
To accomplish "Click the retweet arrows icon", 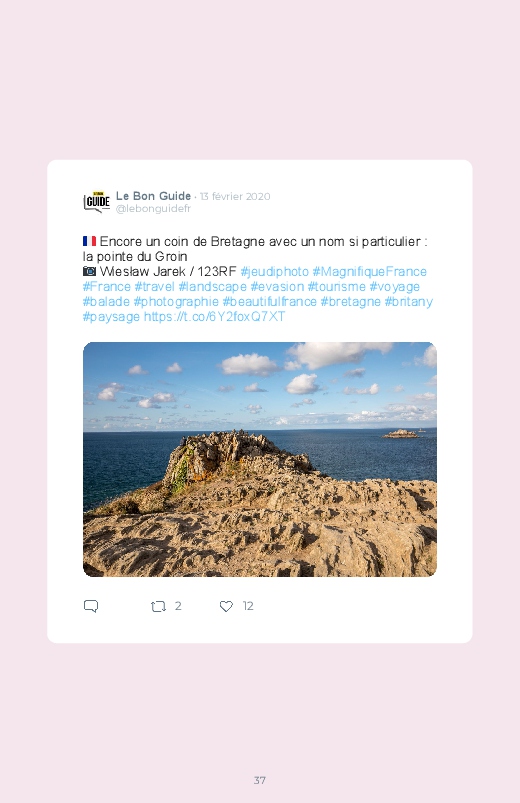I will pyautogui.click(x=158, y=606).
